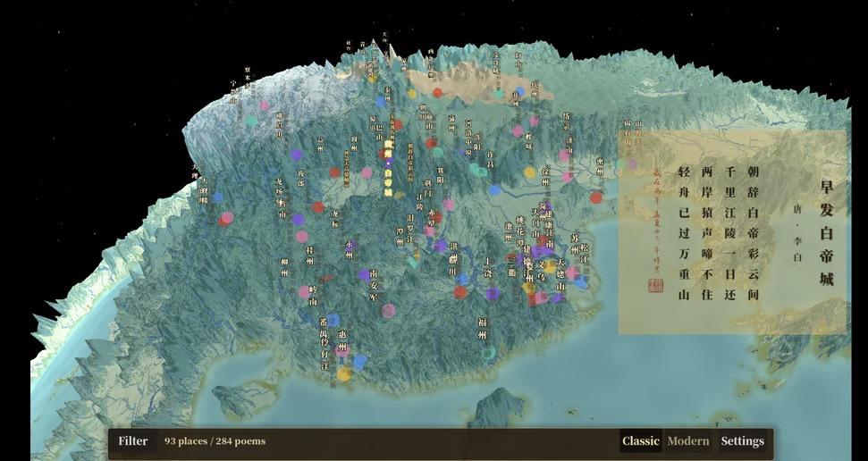
Task: Select the pink marker beside 济南
Action: coord(564,155)
